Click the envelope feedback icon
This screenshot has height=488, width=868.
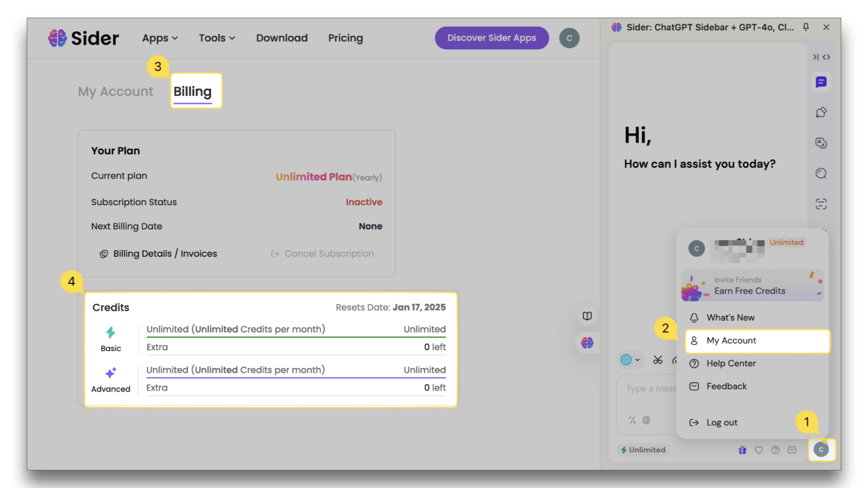click(792, 450)
